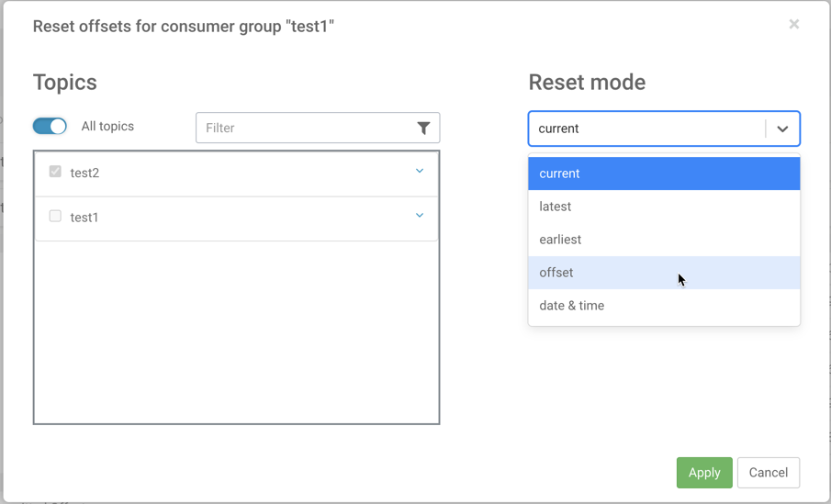Screen dimensions: 831x504
Task: Choose the 'date & time' option
Action: click(663, 306)
